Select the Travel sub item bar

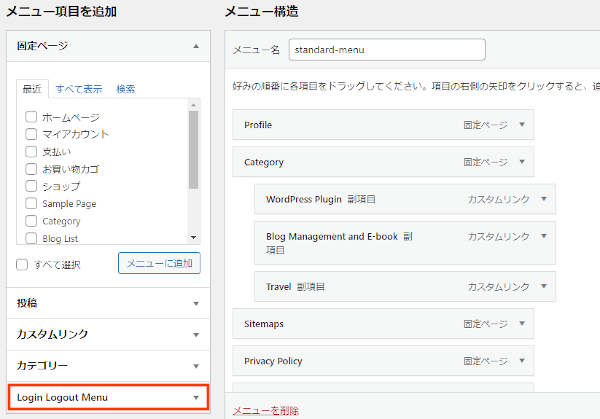click(405, 287)
